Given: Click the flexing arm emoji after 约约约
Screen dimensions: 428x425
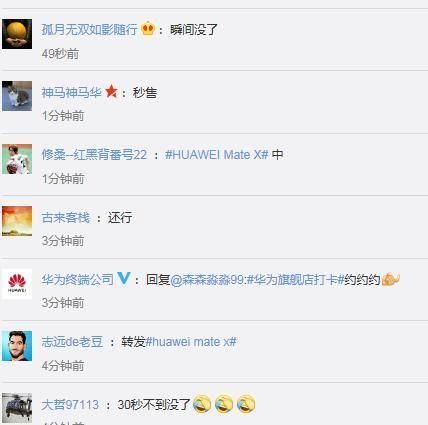Looking at the screenshot, I should click(x=391, y=279).
